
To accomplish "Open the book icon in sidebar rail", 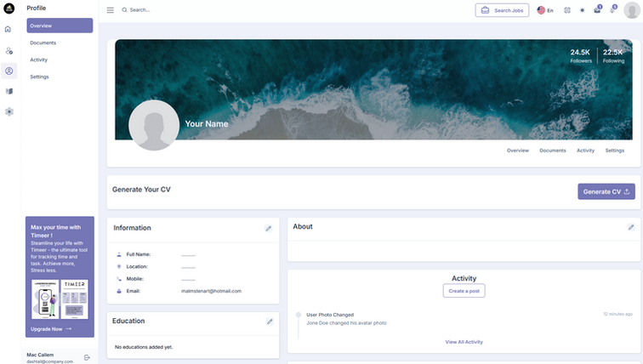I will pyautogui.click(x=9, y=91).
